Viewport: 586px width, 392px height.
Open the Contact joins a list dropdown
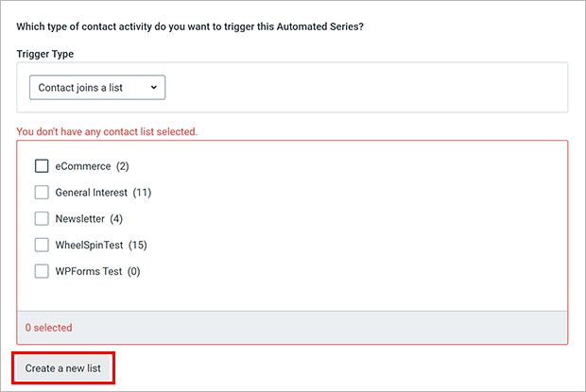[97, 87]
